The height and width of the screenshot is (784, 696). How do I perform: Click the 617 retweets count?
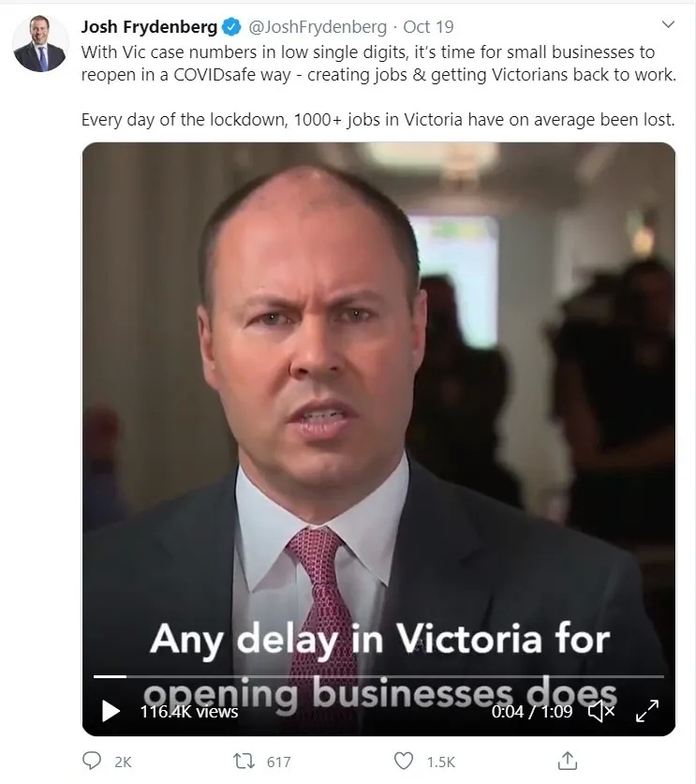[x=278, y=762]
